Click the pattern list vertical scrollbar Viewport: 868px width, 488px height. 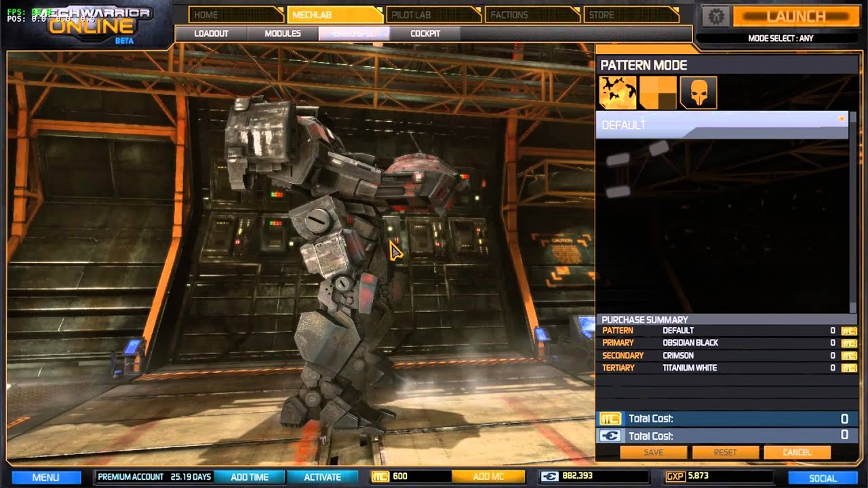coord(853,212)
